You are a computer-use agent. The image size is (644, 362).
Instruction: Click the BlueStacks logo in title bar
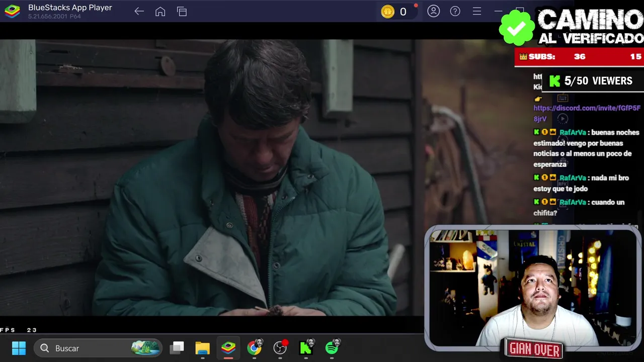(12, 12)
